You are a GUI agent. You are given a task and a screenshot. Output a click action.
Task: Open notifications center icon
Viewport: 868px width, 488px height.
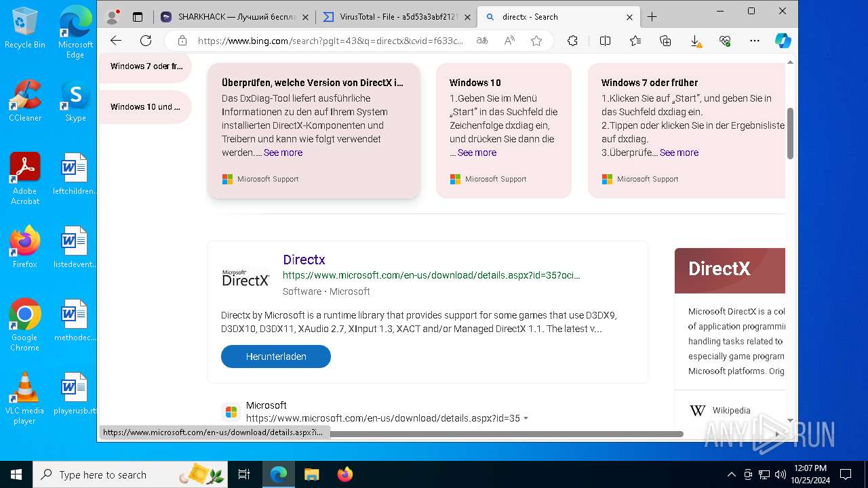tap(846, 474)
